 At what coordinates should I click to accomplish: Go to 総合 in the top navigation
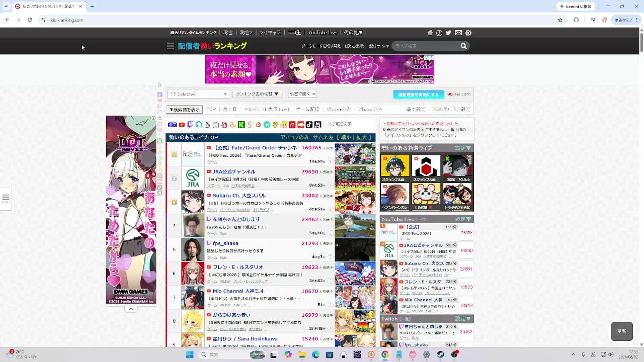[228, 33]
